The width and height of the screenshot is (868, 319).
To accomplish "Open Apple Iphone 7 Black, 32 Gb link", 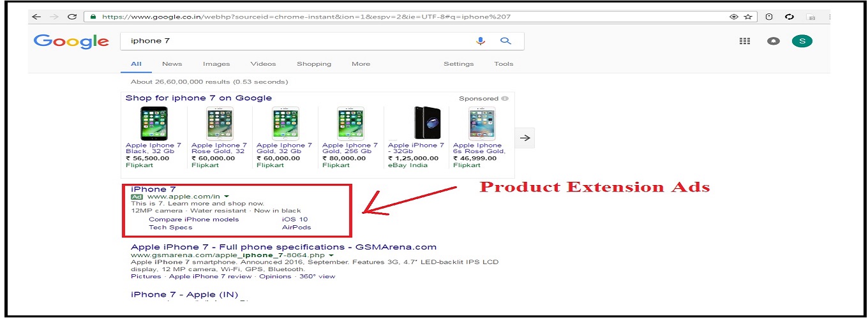I will point(153,149).
